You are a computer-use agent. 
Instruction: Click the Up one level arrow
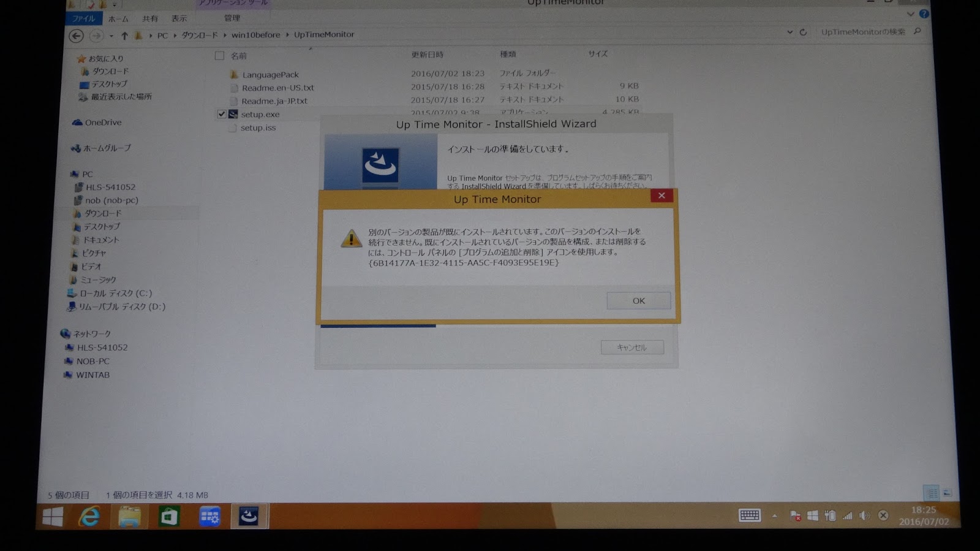coord(124,36)
